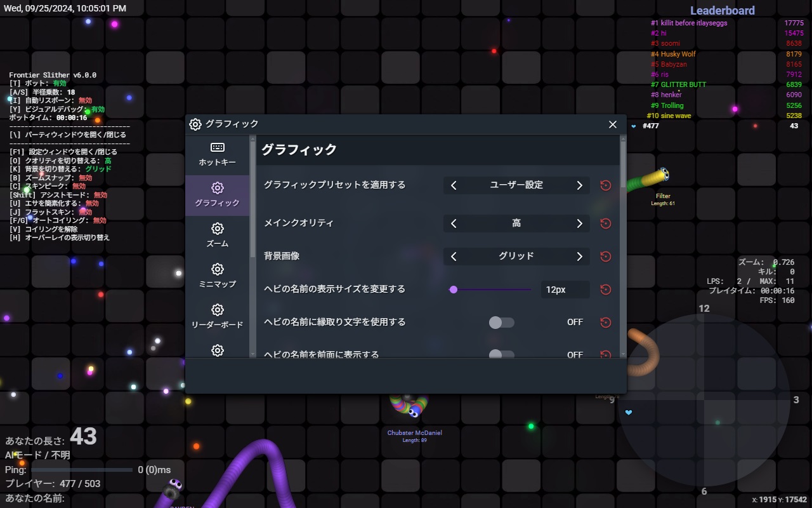Image resolution: width=812 pixels, height=508 pixels.
Task: Click the ユーザー設定 preset value
Action: point(516,185)
